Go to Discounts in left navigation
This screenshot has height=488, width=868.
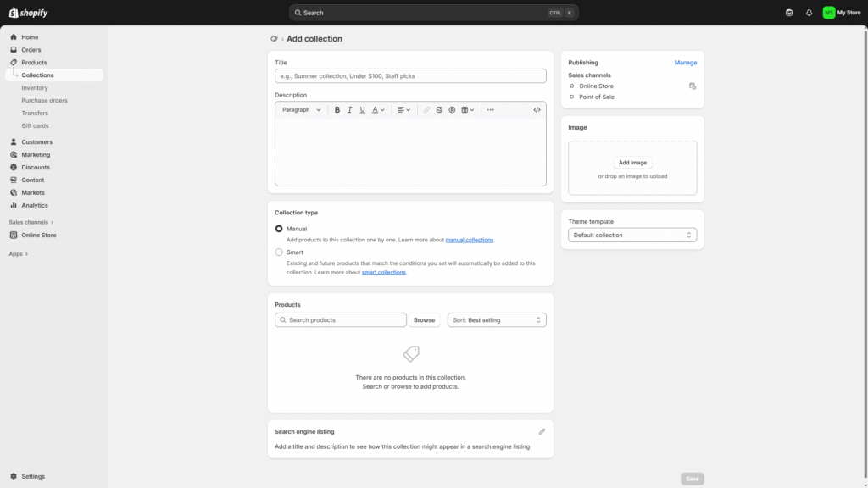point(36,168)
